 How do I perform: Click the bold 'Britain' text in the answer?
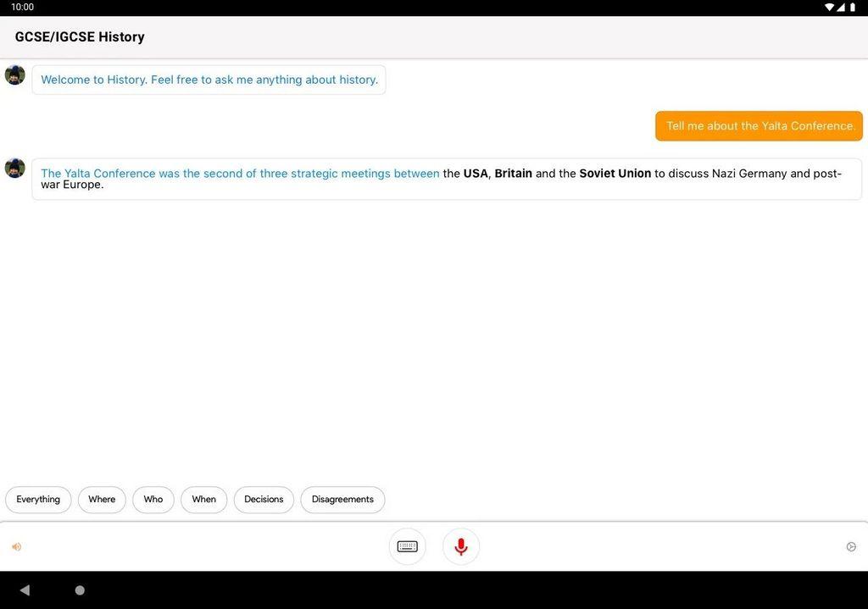513,173
